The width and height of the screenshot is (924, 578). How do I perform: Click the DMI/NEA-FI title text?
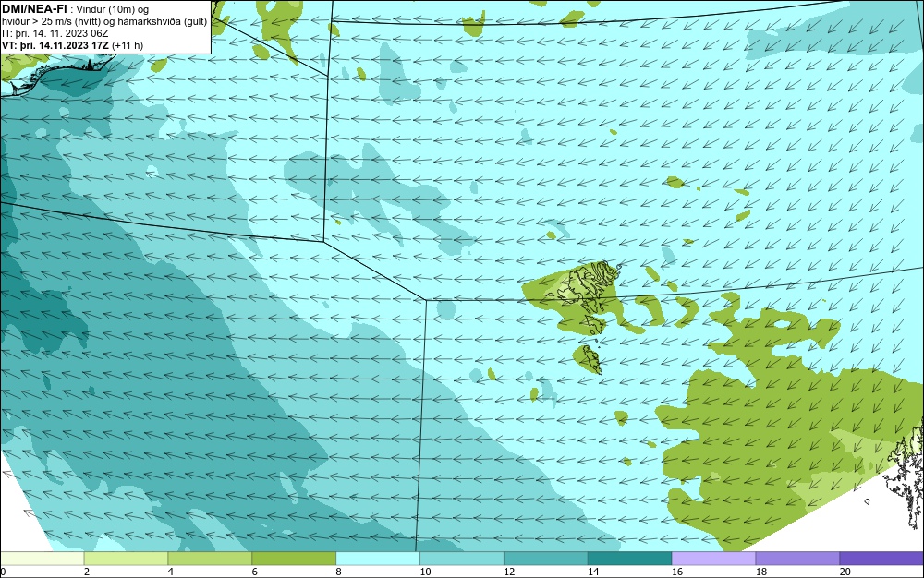point(34,8)
